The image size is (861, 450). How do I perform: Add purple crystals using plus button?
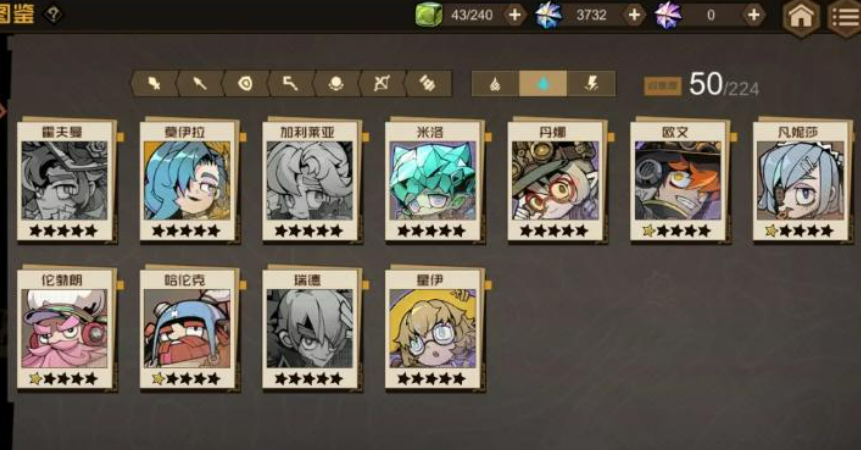point(754,15)
